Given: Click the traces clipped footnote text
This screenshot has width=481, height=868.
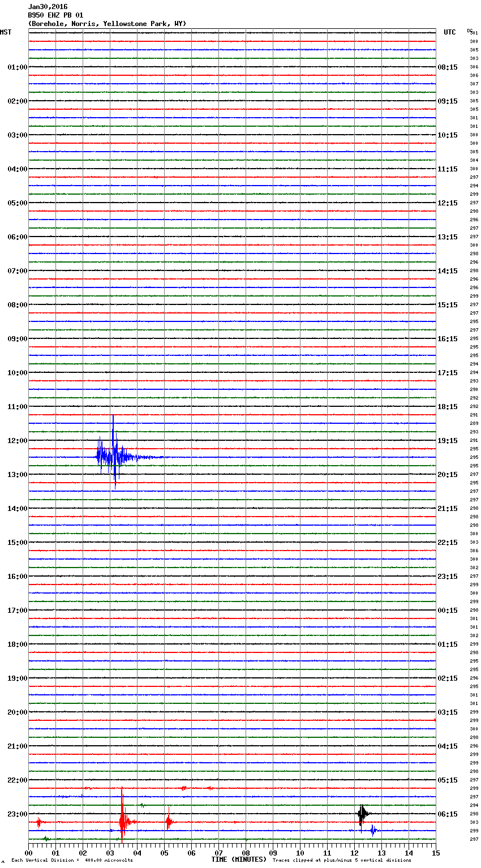Looking at the screenshot, I should pos(342,860).
